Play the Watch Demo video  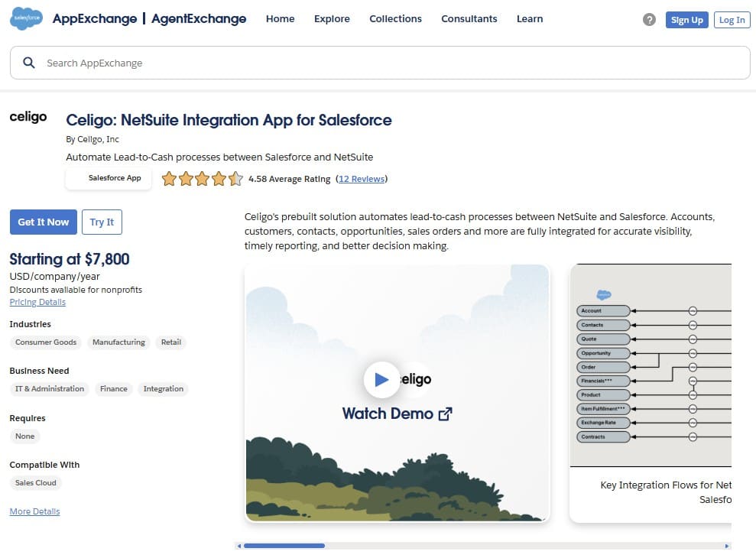click(382, 379)
